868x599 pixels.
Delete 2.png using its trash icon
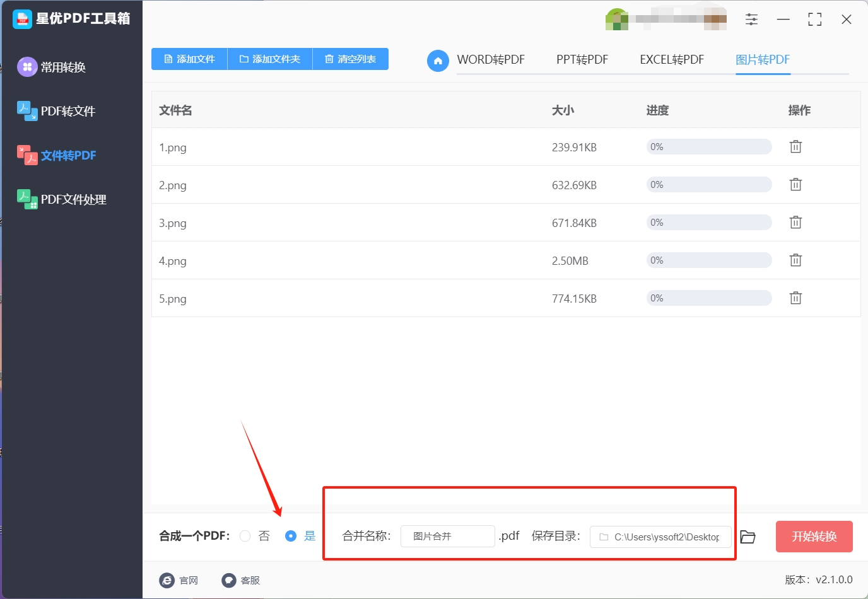pos(795,184)
